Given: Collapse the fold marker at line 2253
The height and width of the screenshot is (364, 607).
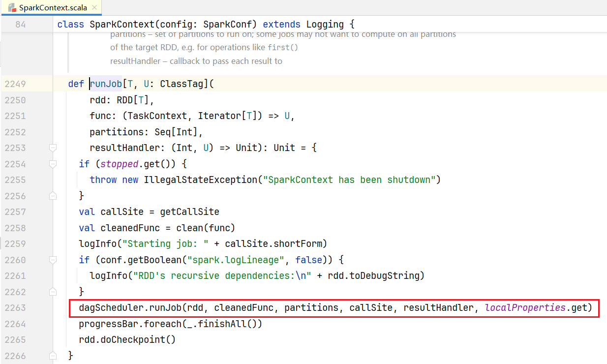Looking at the screenshot, I should tap(53, 148).
